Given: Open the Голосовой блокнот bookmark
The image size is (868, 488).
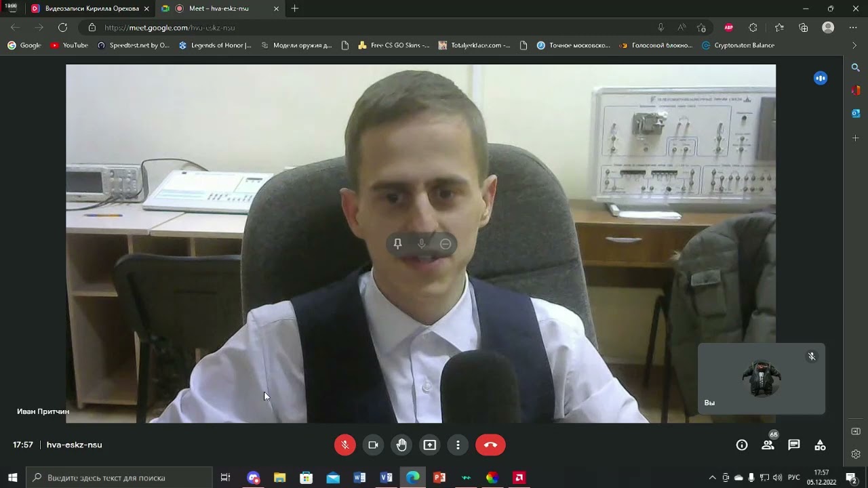Looking at the screenshot, I should (656, 45).
